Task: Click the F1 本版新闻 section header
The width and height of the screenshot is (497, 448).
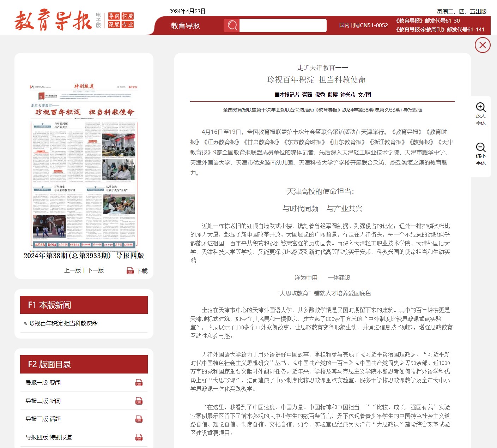Action: pos(84,305)
